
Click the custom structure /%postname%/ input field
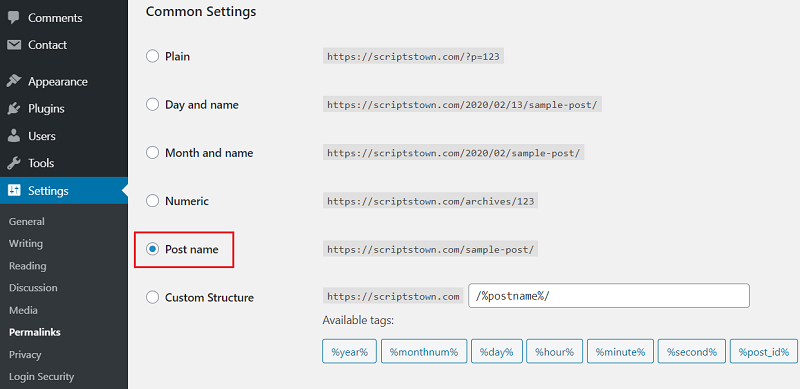pos(609,296)
